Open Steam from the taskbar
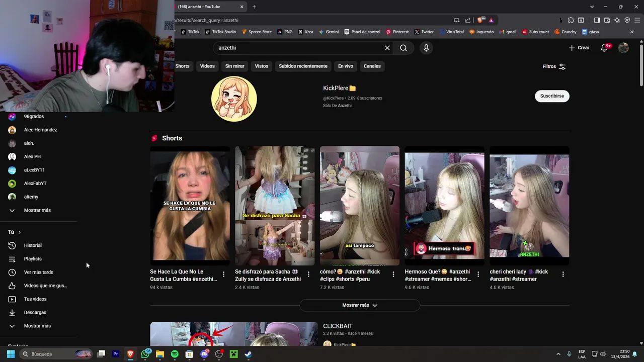 [248, 354]
